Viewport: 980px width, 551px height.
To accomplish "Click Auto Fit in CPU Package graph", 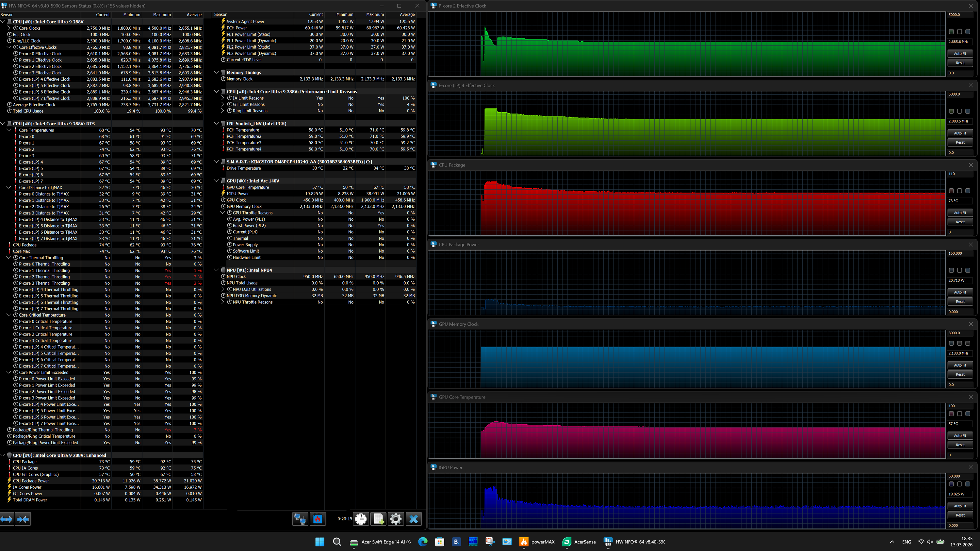I will point(960,213).
